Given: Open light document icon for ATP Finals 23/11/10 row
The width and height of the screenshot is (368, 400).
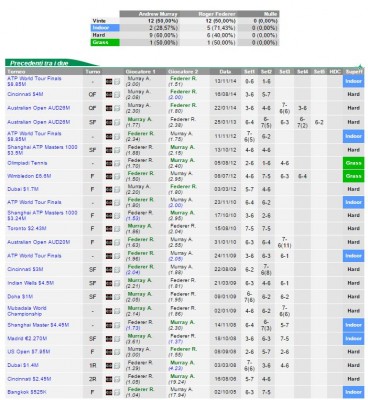Looking at the screenshot, I should point(117,203).
